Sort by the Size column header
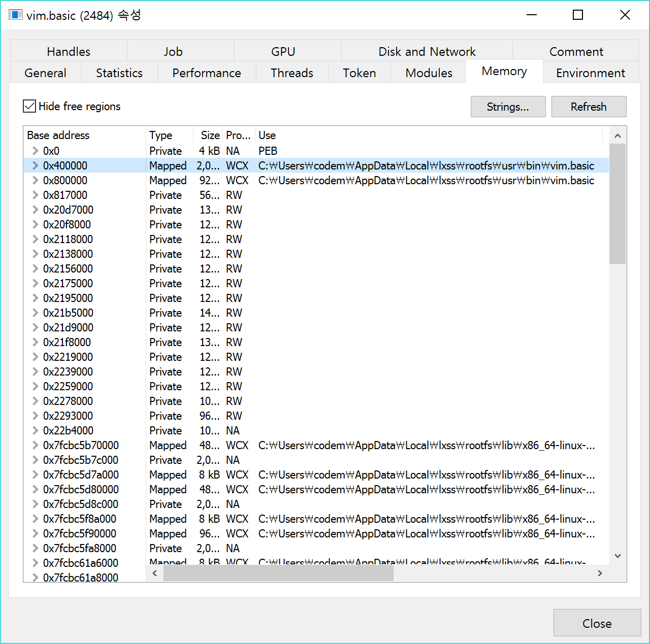The image size is (650, 644). 210,135
